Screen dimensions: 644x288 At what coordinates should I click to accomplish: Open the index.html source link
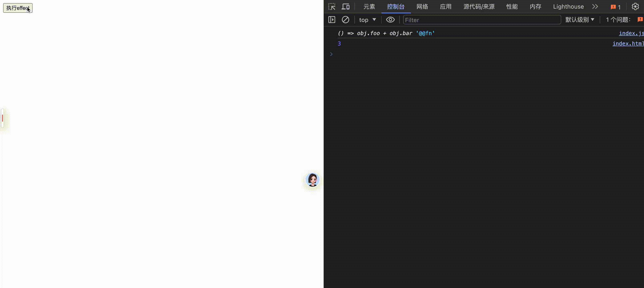click(628, 43)
